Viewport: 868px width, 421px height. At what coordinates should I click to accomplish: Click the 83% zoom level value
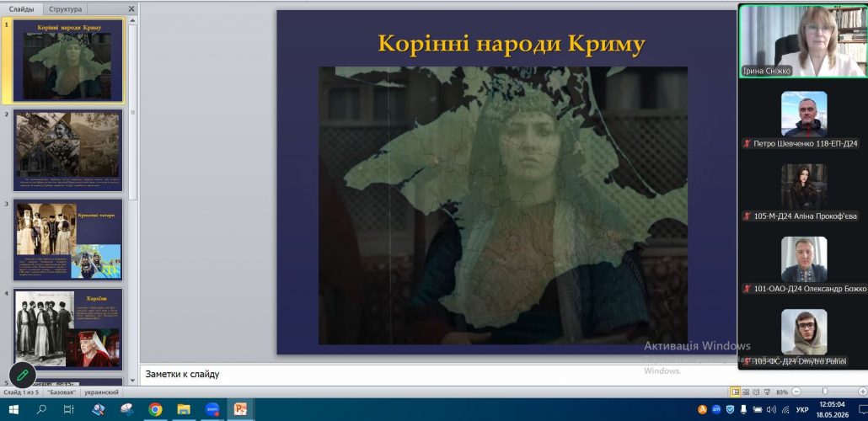click(x=782, y=392)
